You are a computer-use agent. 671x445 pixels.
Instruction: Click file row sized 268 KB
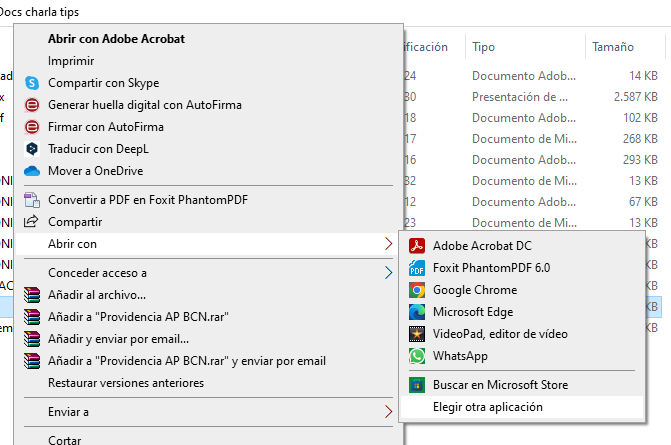(x=531, y=139)
